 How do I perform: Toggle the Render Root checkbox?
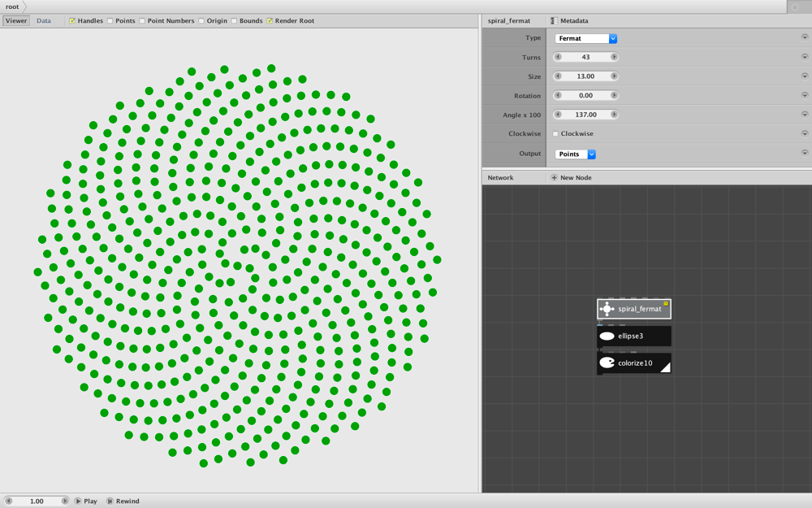270,21
